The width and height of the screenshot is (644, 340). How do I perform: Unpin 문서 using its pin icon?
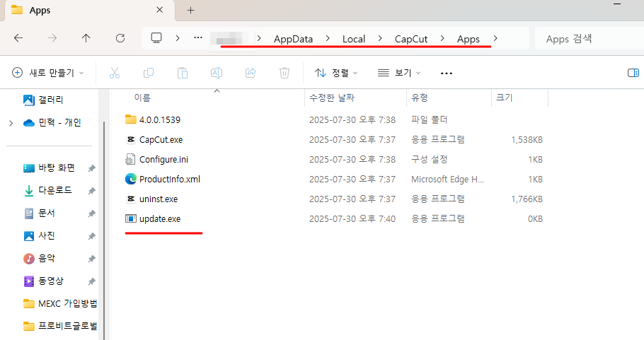point(91,213)
